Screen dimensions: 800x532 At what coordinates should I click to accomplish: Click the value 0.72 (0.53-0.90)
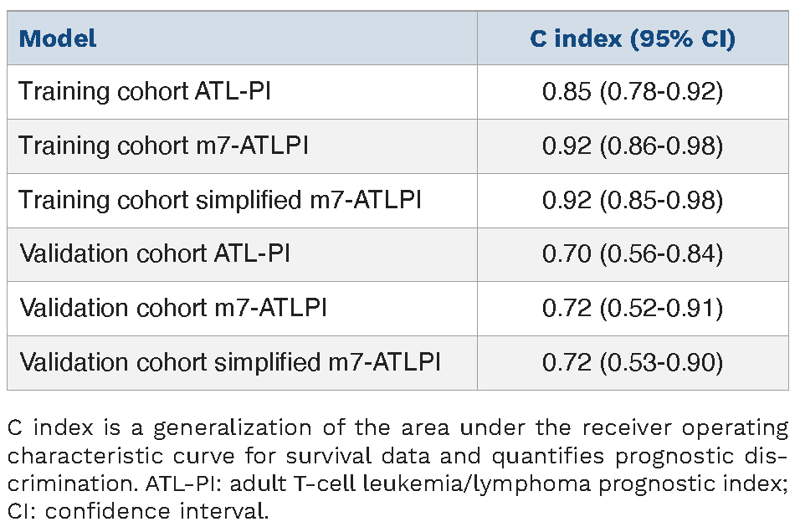point(632,362)
